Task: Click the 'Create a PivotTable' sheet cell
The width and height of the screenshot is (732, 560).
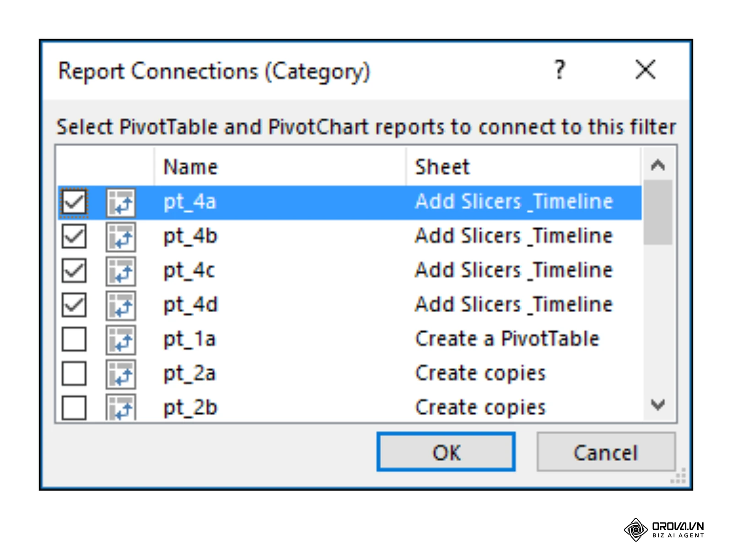Action: [x=507, y=339]
